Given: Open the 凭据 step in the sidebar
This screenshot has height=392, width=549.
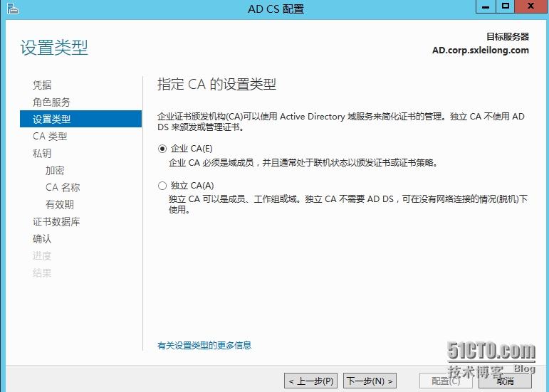Looking at the screenshot, I should tap(42, 85).
